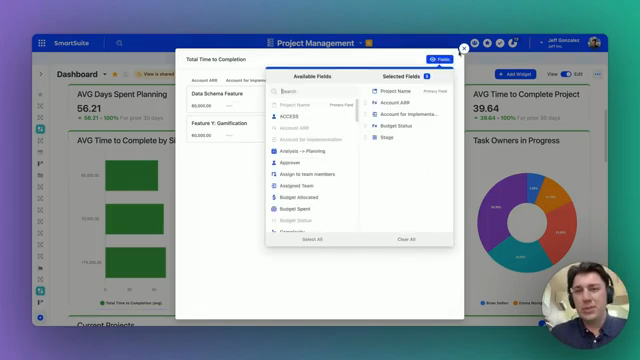Click Jeff Gonzalez profile avatar
This screenshot has width=640, height=360.
[594, 42]
